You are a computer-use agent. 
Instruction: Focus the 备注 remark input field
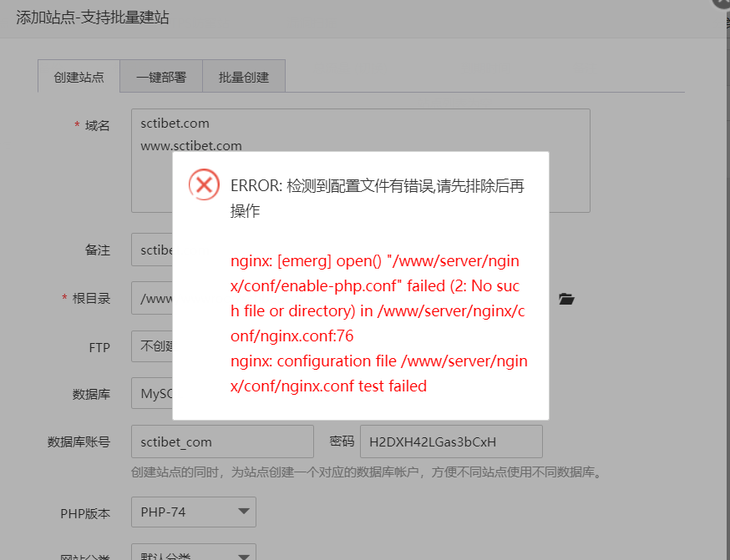point(152,250)
